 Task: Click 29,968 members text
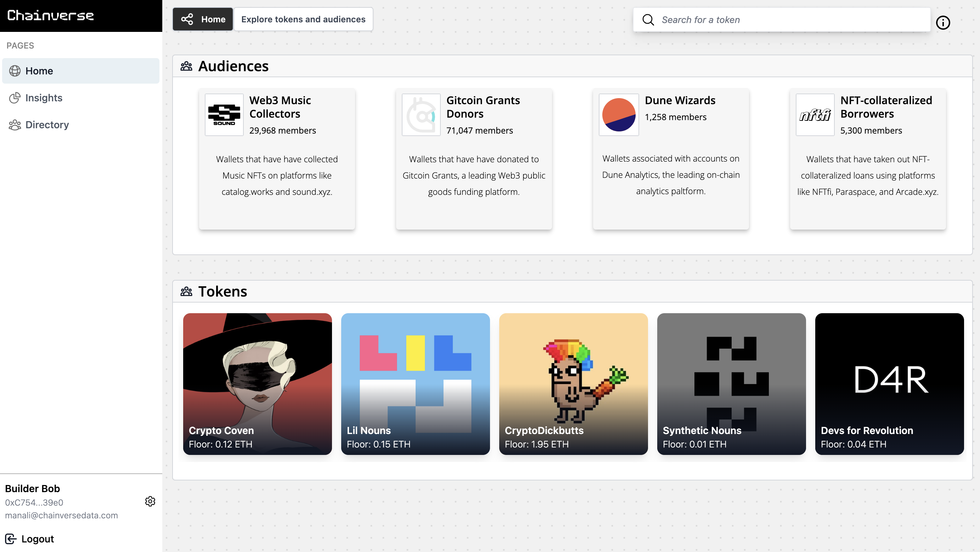(x=283, y=130)
